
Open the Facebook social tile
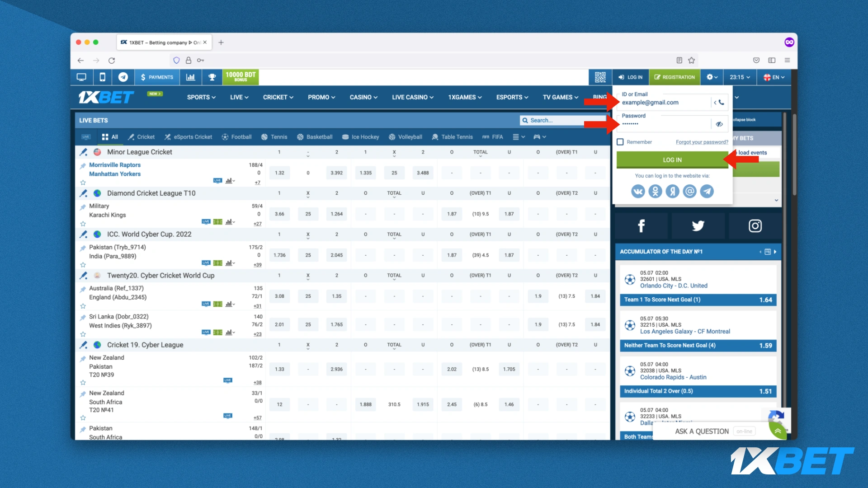coord(641,225)
